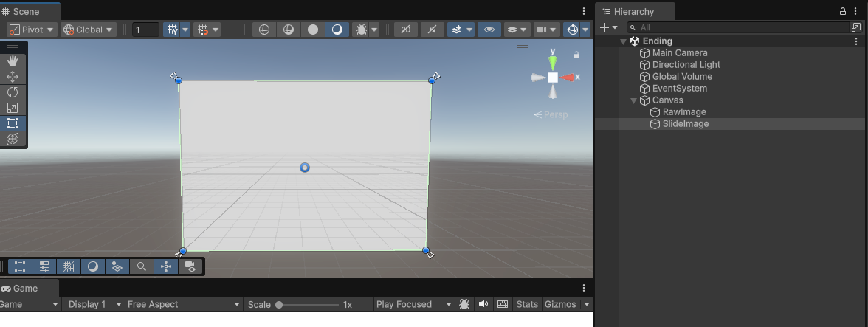Toggle scene visibility eye button
868x327 pixels.
pos(489,30)
